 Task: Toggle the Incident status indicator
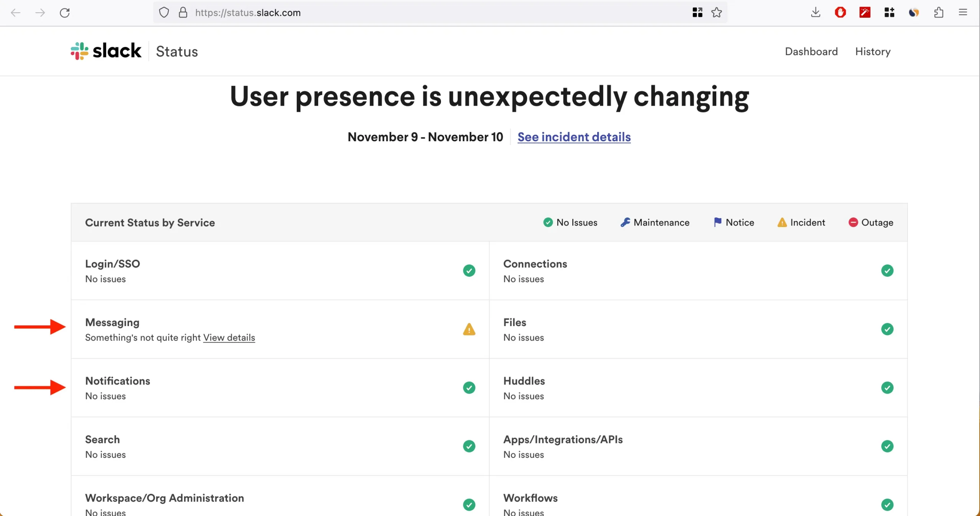pos(802,222)
